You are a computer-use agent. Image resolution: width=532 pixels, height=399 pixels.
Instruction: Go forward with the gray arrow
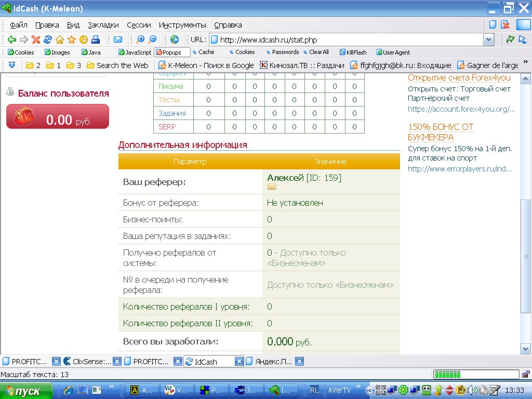24,39
